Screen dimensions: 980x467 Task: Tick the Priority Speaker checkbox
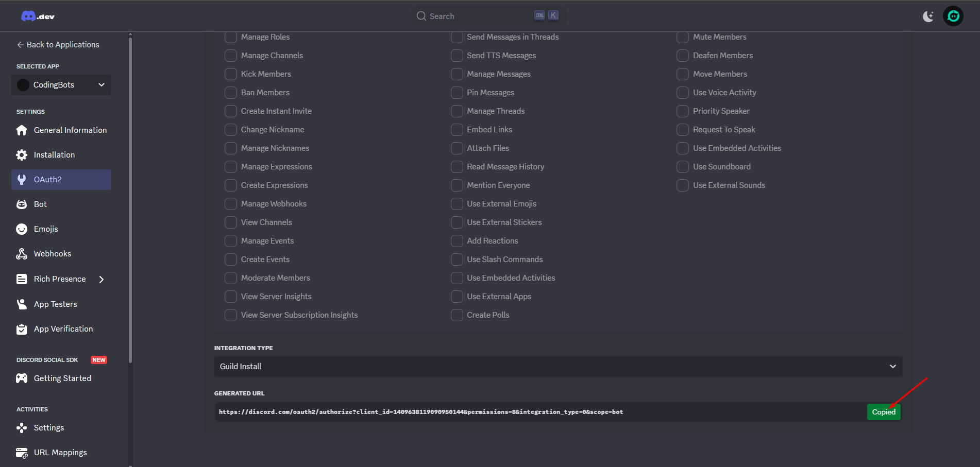pos(683,111)
